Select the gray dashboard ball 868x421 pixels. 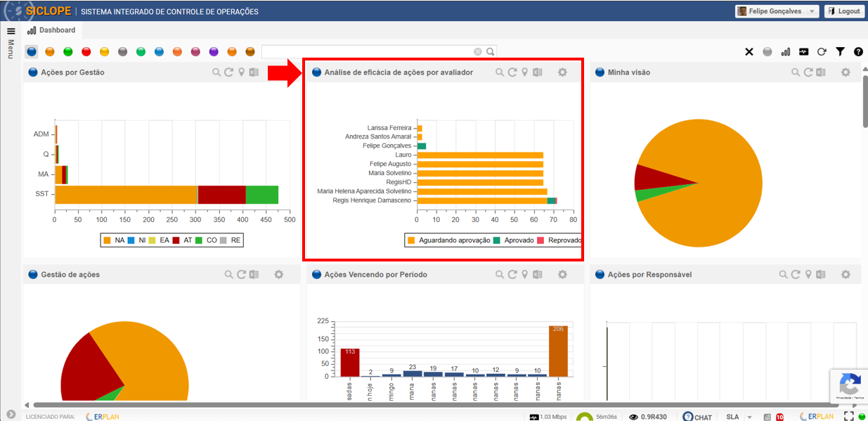pos(123,51)
